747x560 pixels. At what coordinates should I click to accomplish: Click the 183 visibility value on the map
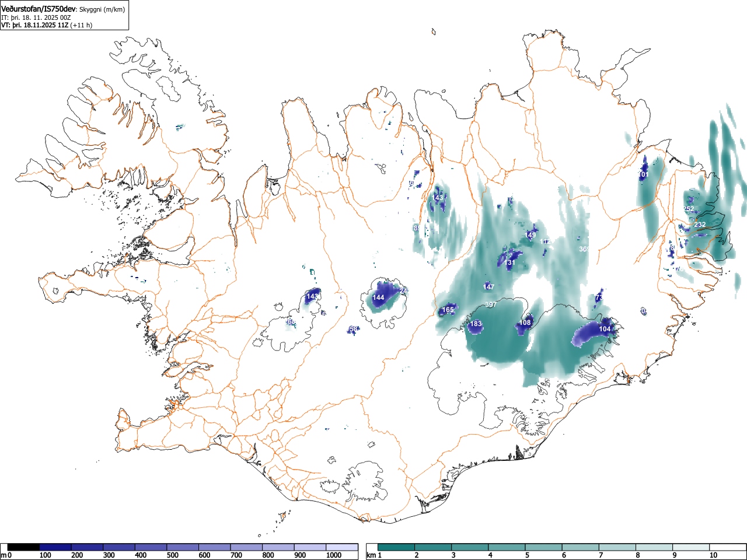[476, 324]
